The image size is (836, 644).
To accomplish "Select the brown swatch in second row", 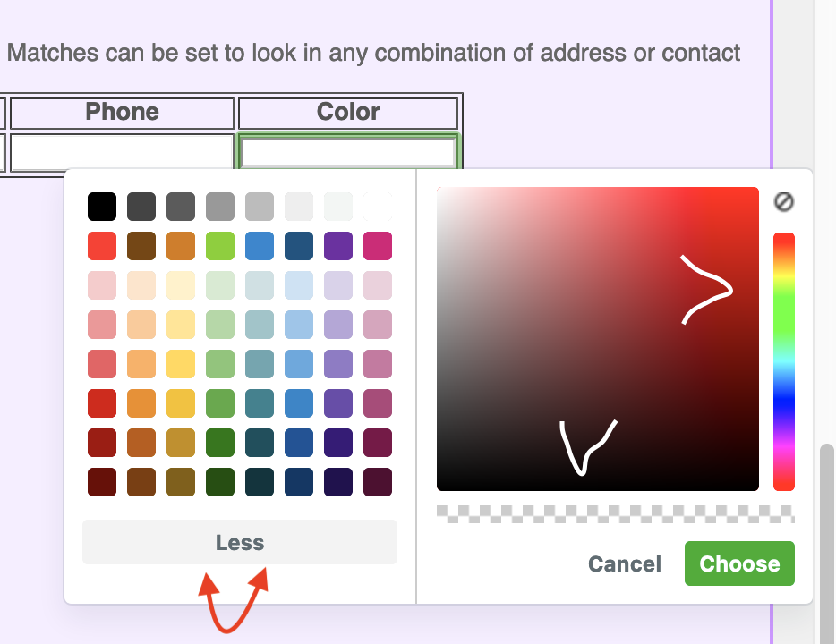I will pyautogui.click(x=141, y=246).
